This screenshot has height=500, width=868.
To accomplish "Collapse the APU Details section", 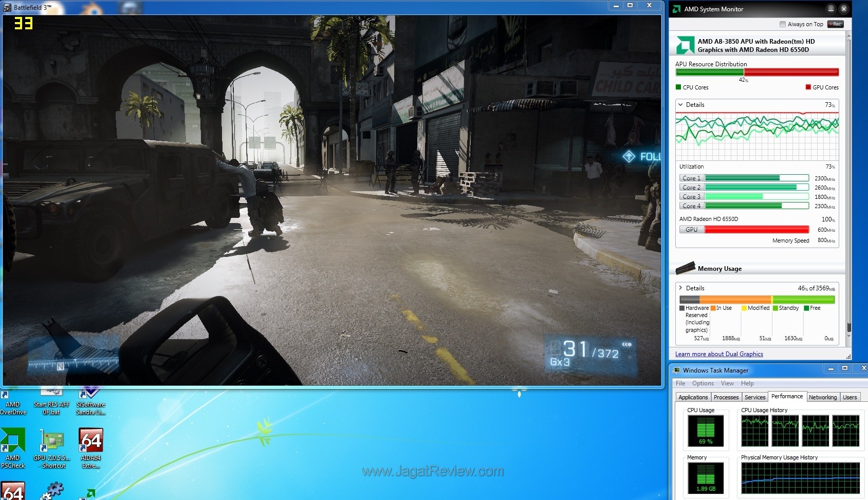I will point(680,104).
